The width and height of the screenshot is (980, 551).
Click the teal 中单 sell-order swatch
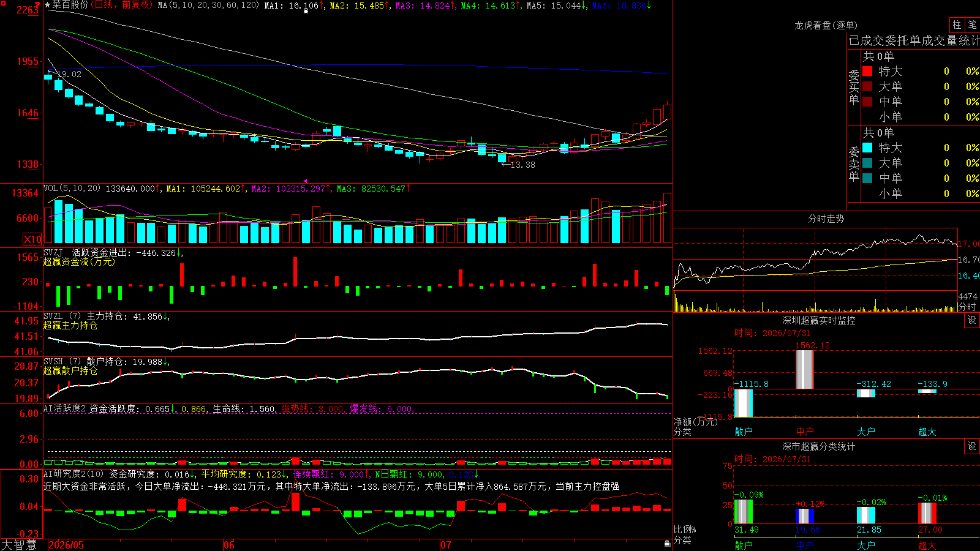pos(867,178)
